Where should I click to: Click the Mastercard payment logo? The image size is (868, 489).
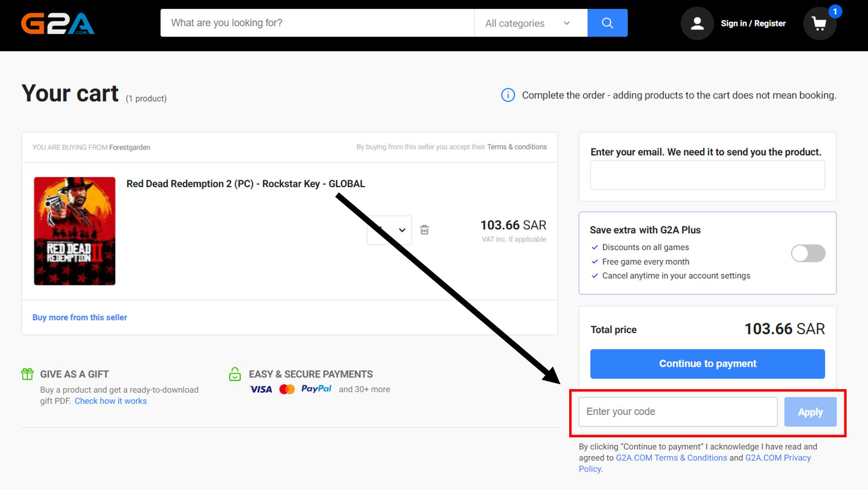(x=287, y=389)
